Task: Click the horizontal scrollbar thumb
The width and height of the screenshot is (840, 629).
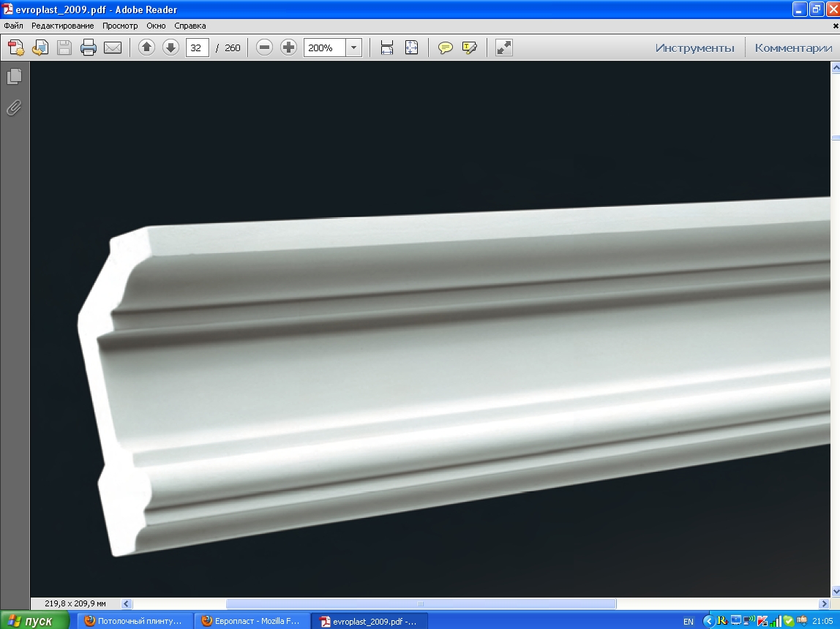Action: coord(421,604)
